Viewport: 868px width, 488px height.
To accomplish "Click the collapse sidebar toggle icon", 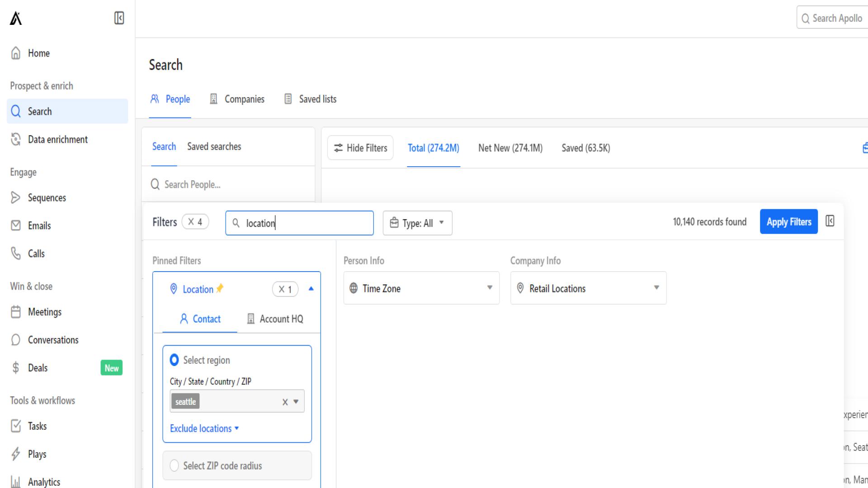I will point(118,18).
